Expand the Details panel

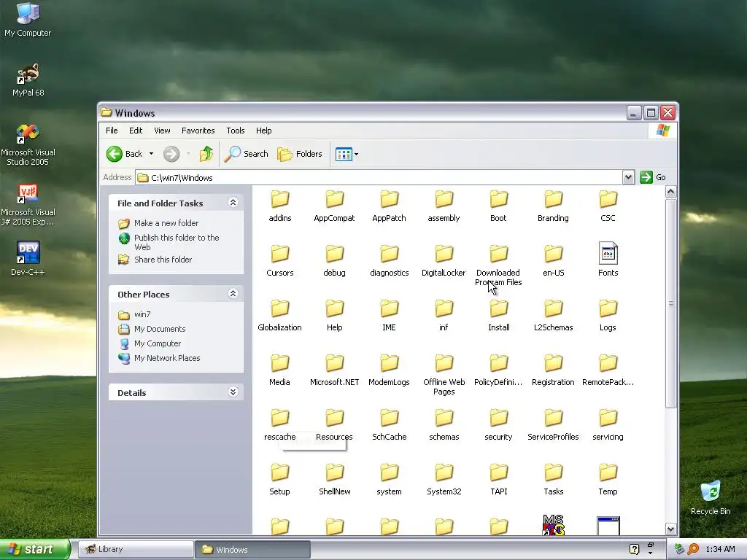233,392
